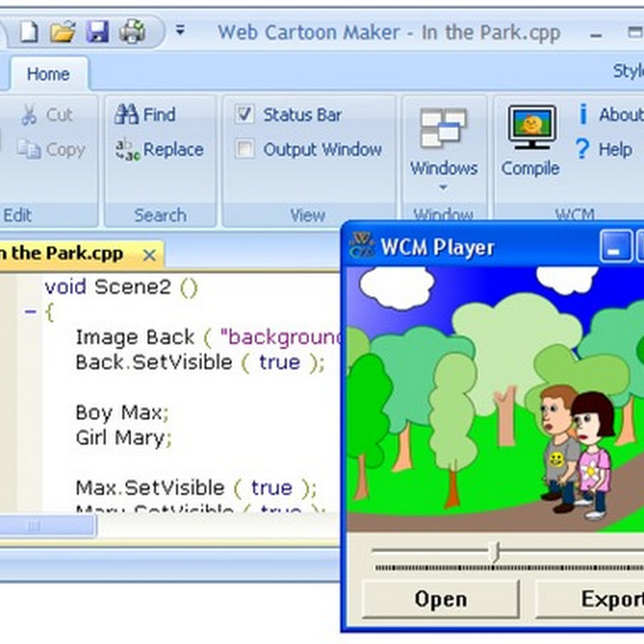Uncheck the Status Bar checkbox
The width and height of the screenshot is (644, 644).
(x=245, y=114)
